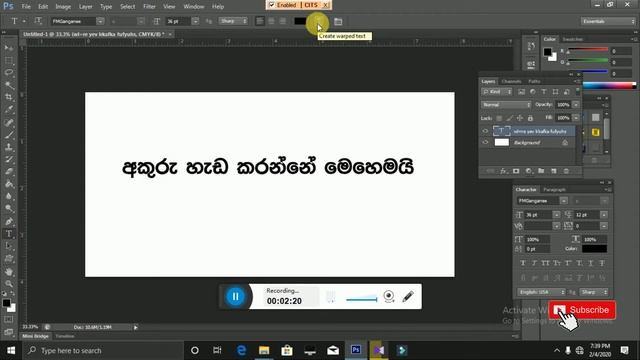
Task: Open the Normal blend mode dropdown
Action: click(x=506, y=105)
